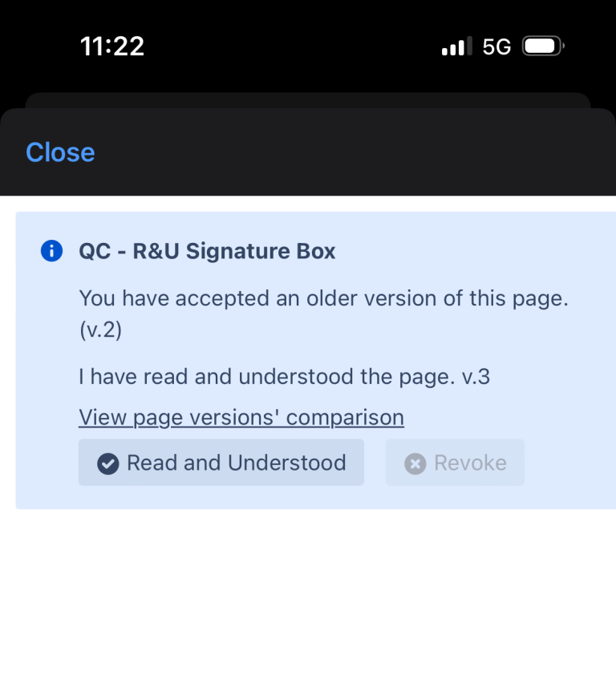Click the empty white area below the signature box
616x676 pixels.
tap(308, 593)
